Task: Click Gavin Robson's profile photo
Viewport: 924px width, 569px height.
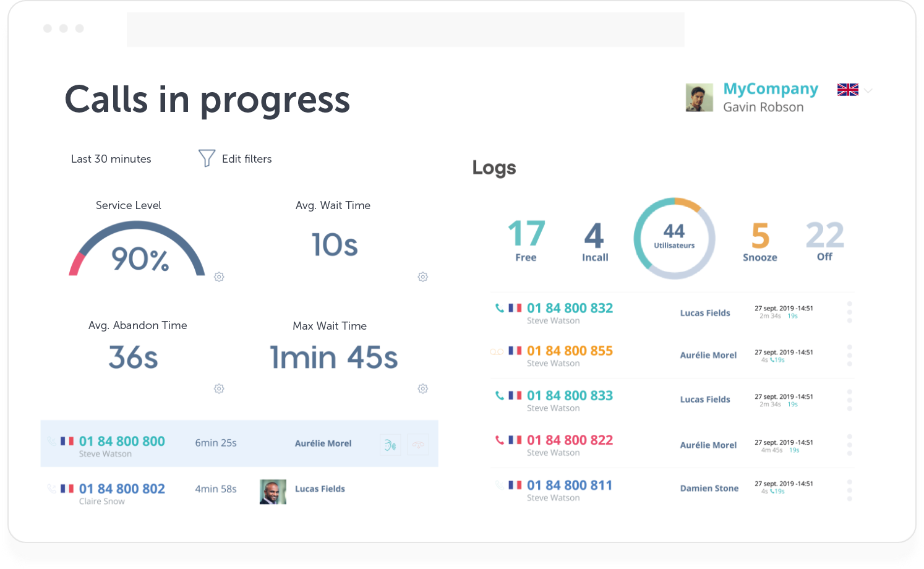Action: tap(699, 98)
